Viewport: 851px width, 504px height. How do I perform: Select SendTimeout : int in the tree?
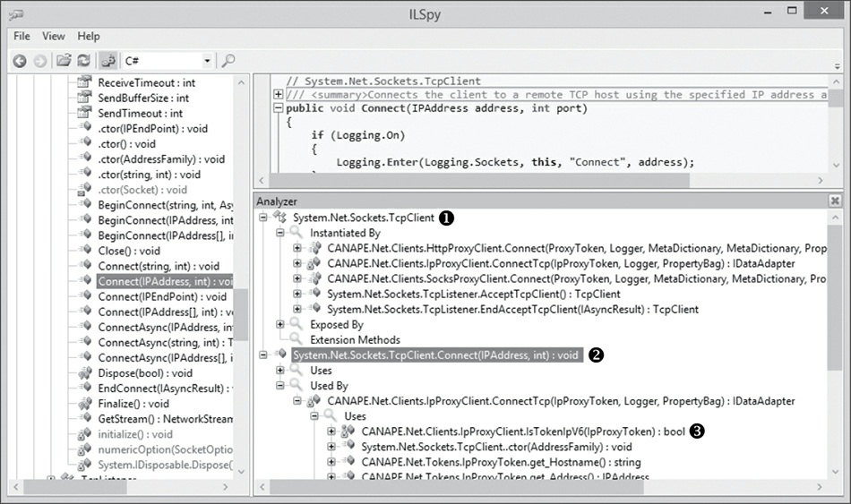coord(140,114)
